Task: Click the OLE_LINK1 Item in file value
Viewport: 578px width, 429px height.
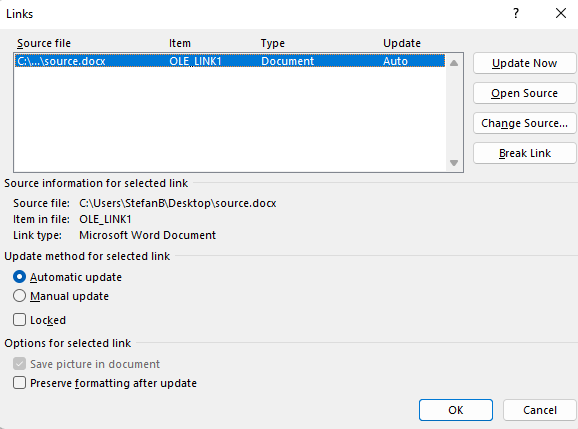Action: click(x=105, y=219)
